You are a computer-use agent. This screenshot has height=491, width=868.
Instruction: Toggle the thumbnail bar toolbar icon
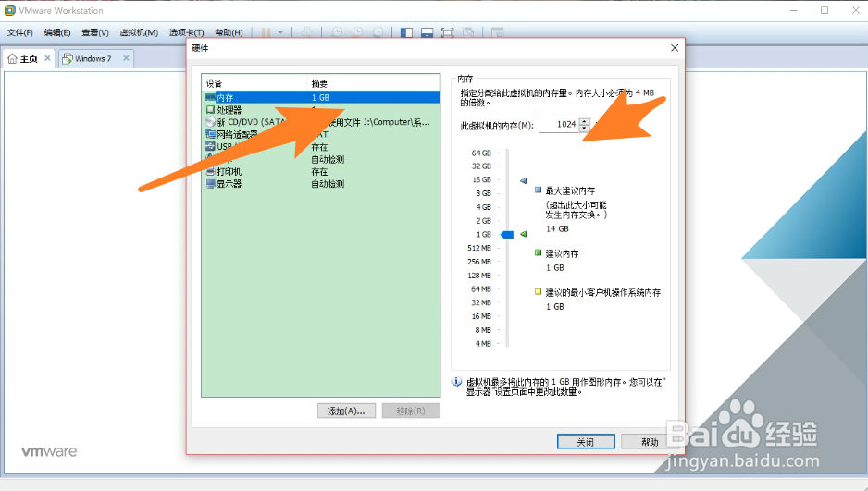coord(427,32)
